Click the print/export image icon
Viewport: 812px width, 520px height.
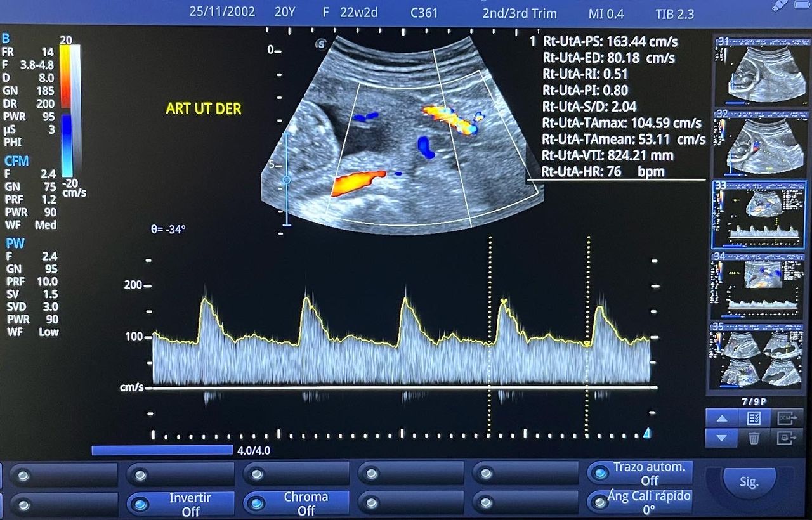[786, 438]
